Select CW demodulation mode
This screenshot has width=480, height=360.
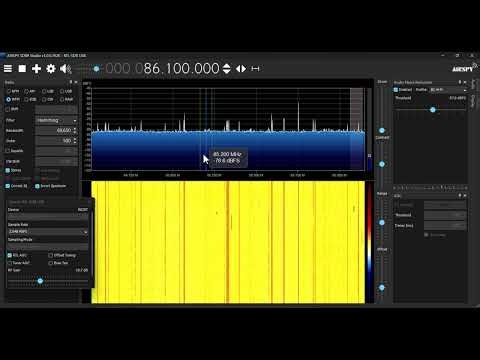tap(44, 99)
